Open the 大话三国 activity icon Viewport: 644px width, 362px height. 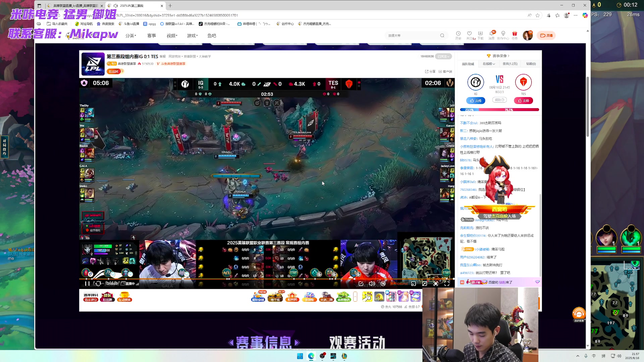click(x=326, y=297)
